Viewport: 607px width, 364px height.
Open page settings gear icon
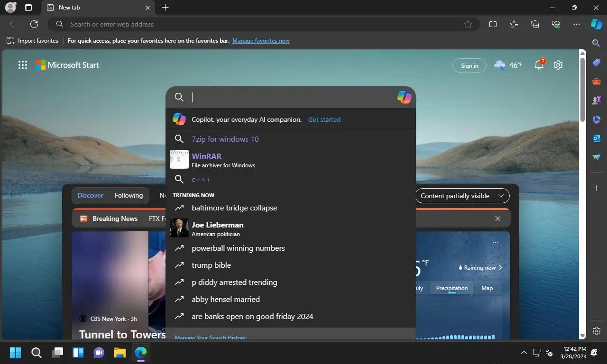pyautogui.click(x=558, y=65)
